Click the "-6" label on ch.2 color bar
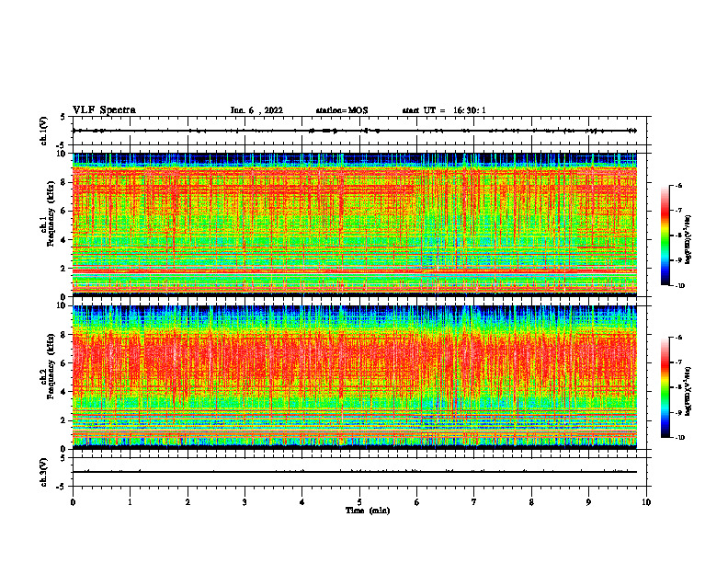728x563 pixels. 678,338
